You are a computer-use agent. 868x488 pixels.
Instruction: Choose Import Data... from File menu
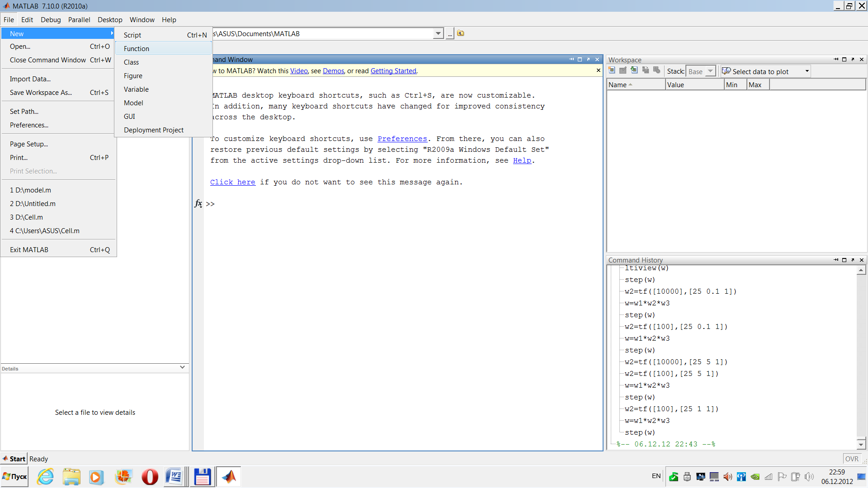click(58, 79)
